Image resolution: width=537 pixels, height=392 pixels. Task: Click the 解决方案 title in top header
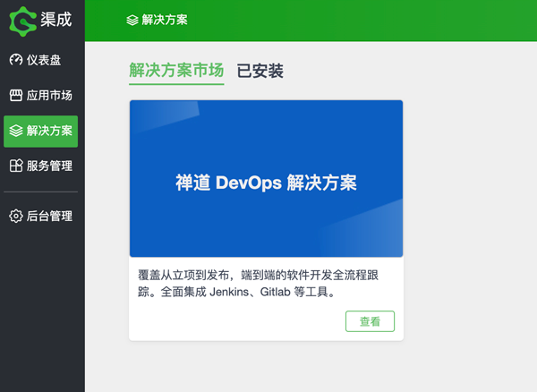pos(165,20)
